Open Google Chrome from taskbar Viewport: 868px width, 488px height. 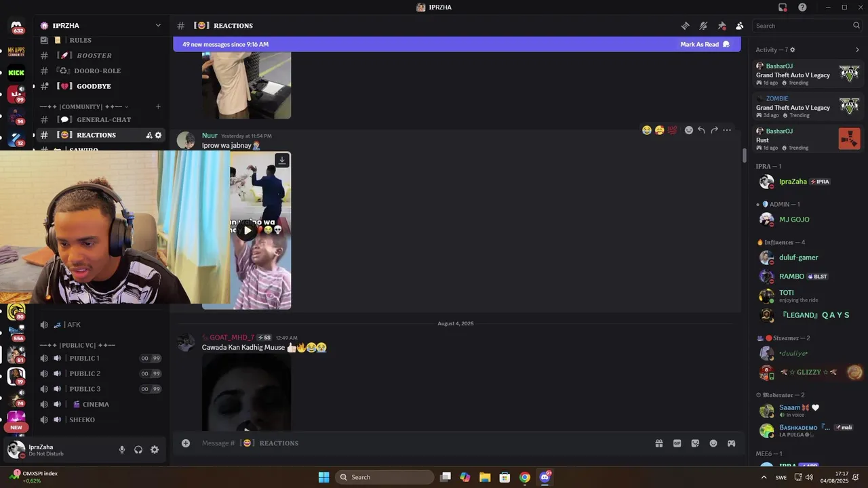click(524, 477)
